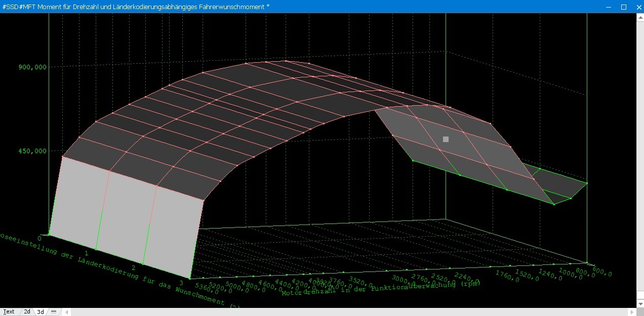Click the 900,000 value axis label
644x316 pixels.
coord(32,67)
